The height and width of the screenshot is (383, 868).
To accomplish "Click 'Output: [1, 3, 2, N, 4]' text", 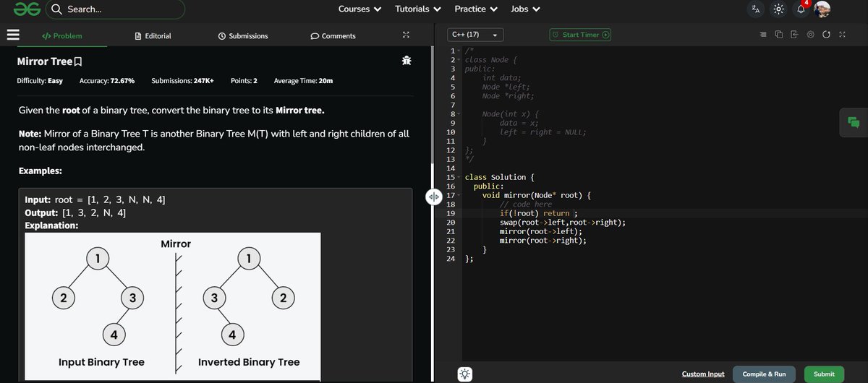I will 76,212.
